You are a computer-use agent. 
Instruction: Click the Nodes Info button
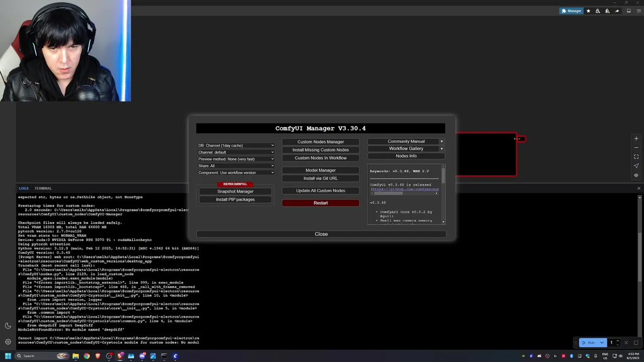[x=406, y=156]
